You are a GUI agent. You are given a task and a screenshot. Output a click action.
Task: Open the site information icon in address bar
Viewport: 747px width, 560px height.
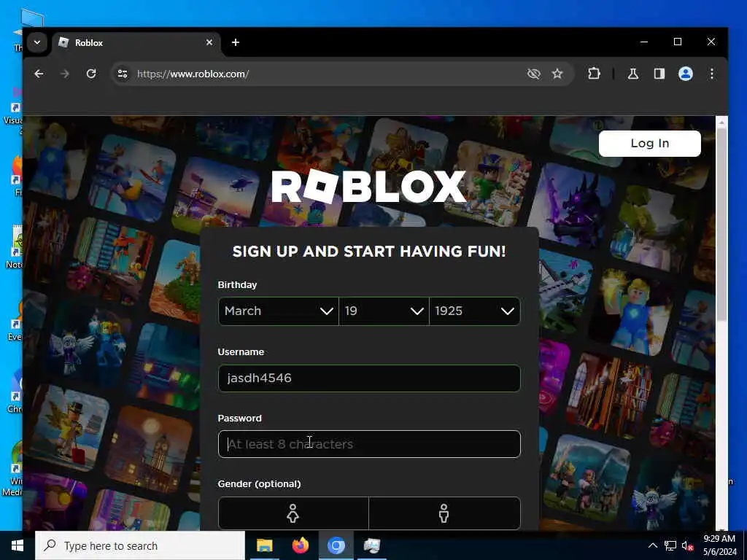123,74
